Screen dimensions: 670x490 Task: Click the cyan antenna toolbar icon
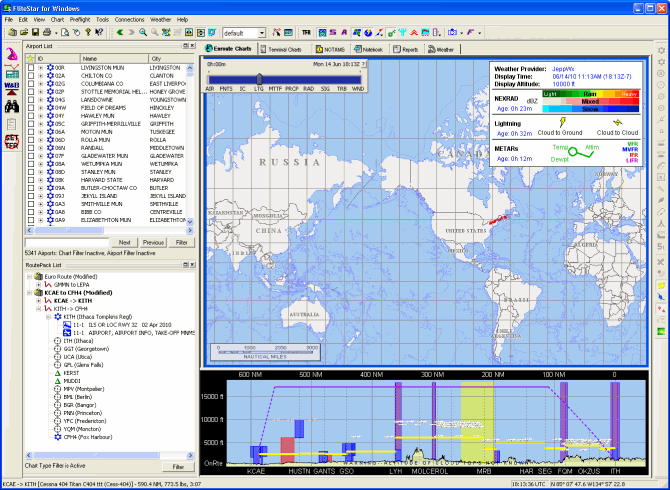click(403, 32)
